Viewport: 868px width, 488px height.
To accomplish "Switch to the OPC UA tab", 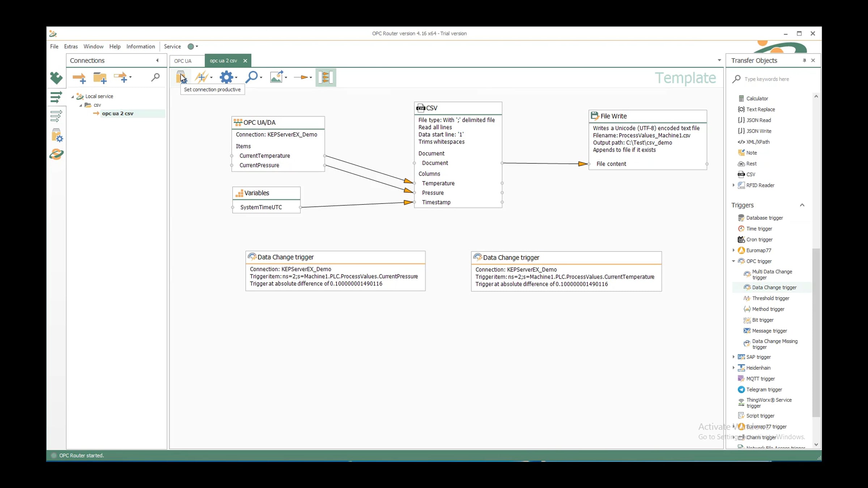I will pyautogui.click(x=183, y=61).
